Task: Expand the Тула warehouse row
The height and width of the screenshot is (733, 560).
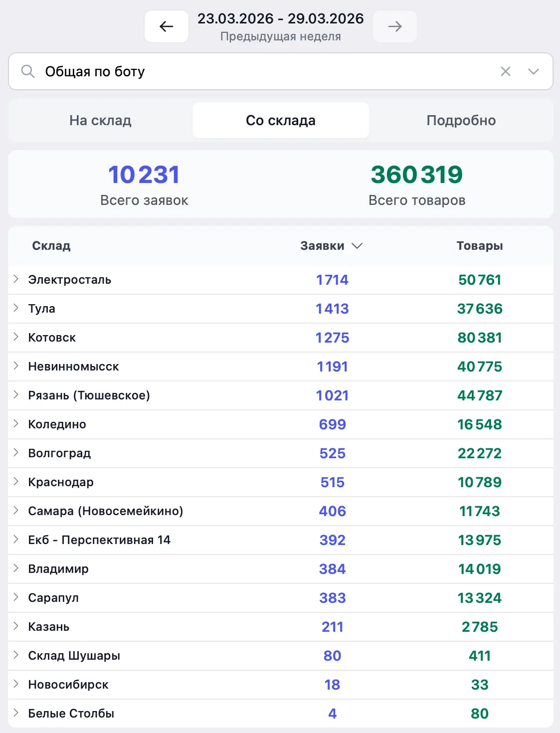Action: click(16, 308)
